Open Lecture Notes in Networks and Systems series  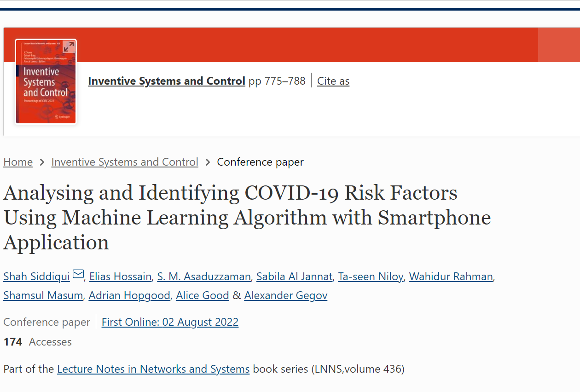(153, 369)
